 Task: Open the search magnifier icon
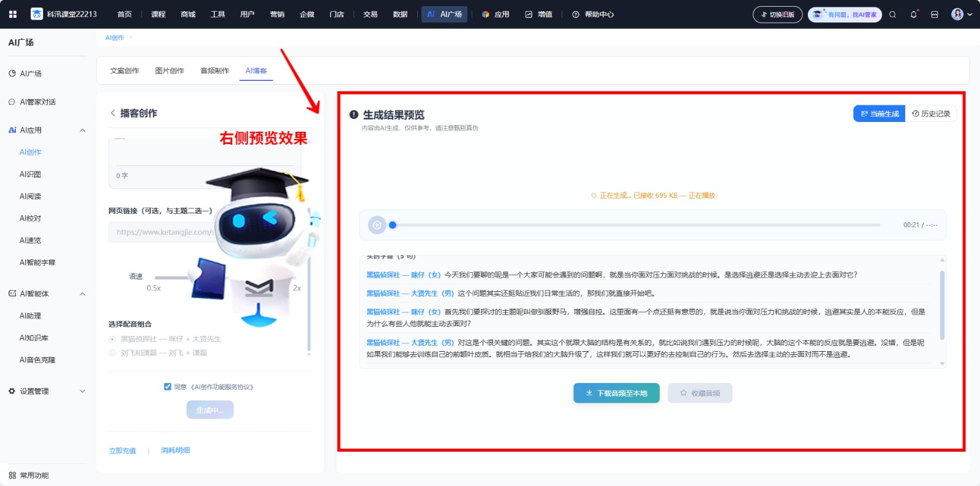[892, 15]
